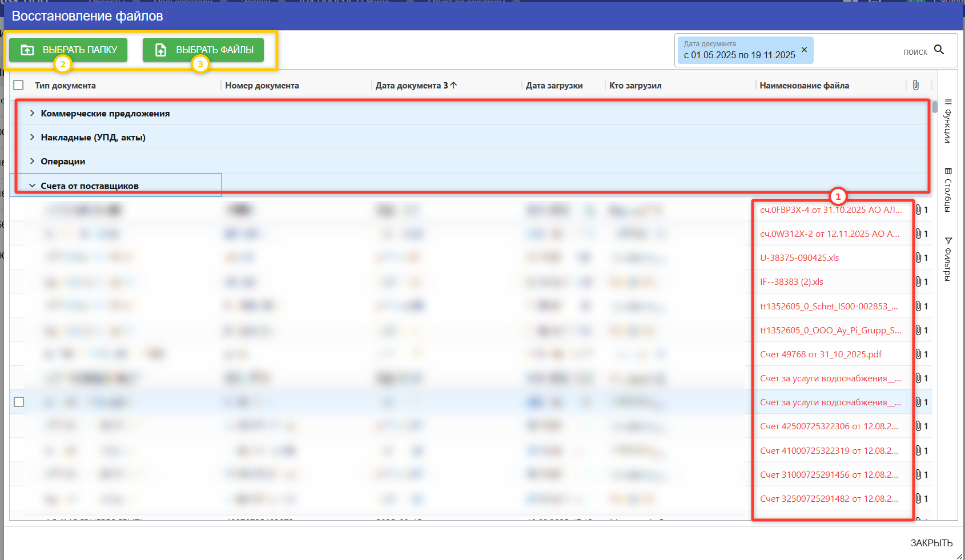Toggle the select-all checkbox in header
Viewport: 965px width, 560px height.
coord(19,85)
